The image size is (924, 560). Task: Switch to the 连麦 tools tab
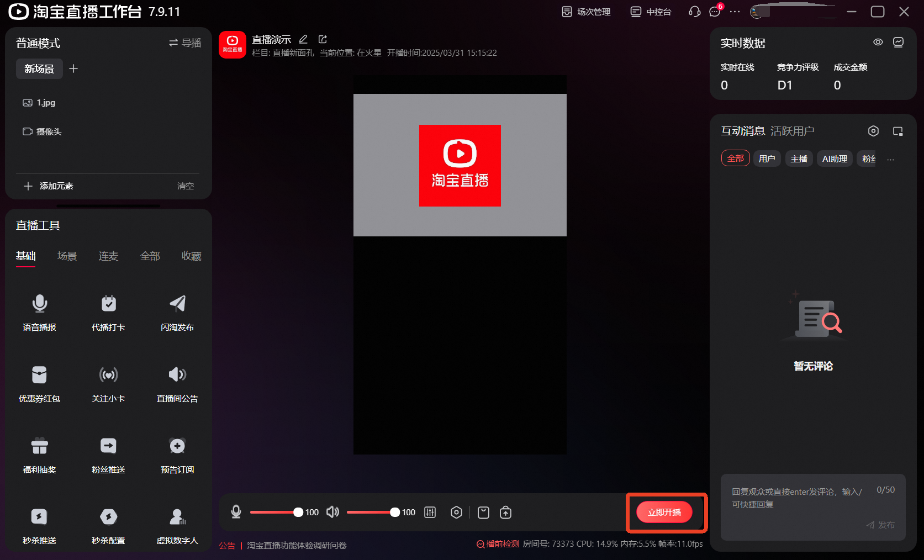pyautogui.click(x=109, y=256)
